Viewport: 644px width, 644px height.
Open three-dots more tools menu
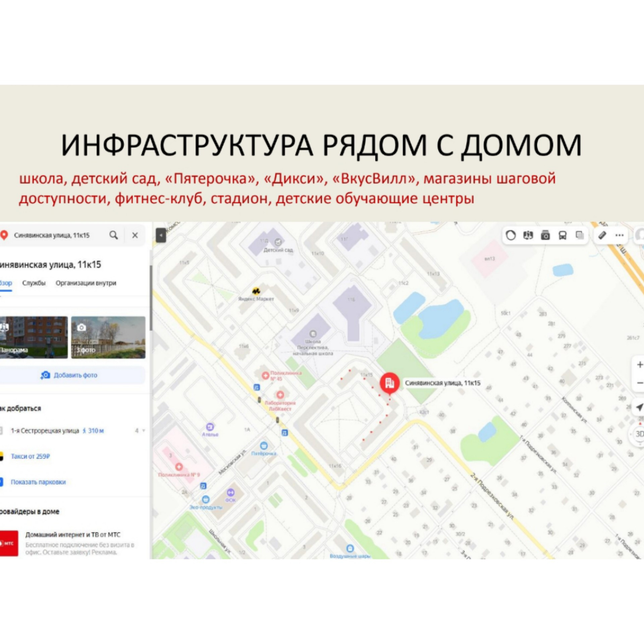tap(620, 235)
